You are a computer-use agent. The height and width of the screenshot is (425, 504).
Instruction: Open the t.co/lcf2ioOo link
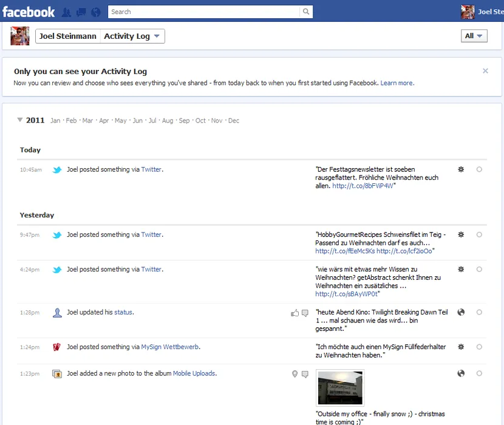point(404,251)
